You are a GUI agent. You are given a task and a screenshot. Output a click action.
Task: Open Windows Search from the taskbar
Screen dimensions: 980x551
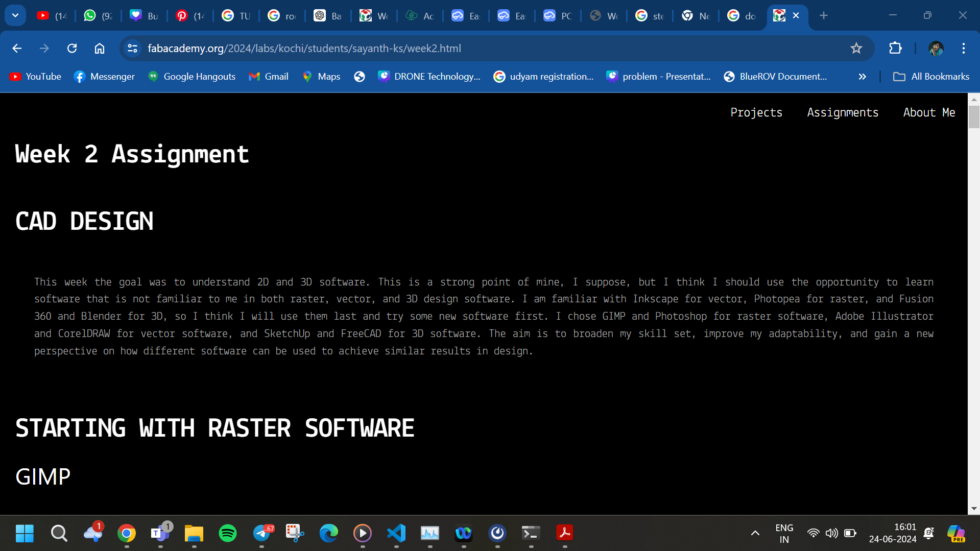[x=59, y=533]
